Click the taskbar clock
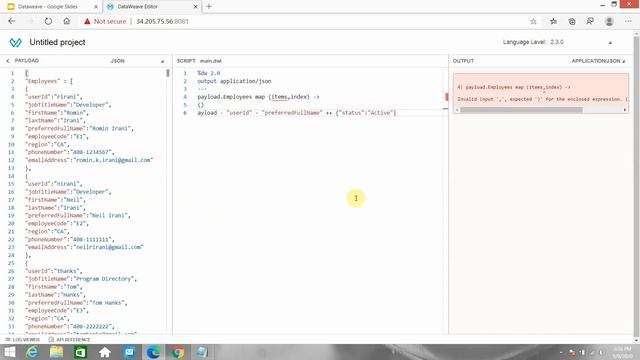 [x=622, y=352]
